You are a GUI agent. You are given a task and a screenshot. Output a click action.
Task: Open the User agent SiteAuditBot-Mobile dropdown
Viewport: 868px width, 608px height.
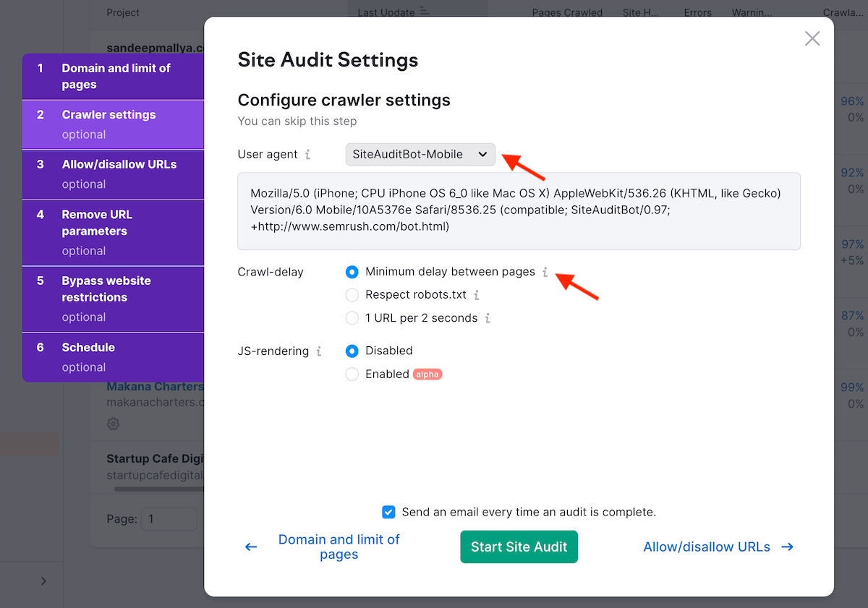[420, 155]
